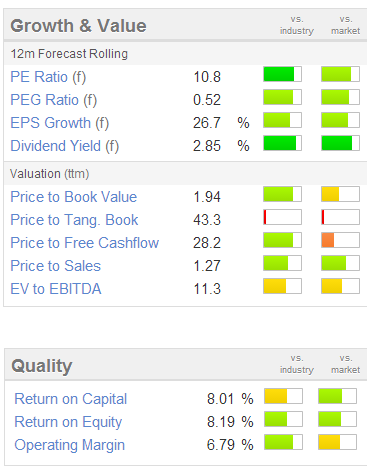Open the PEG Ratio (f) link
This screenshot has width=367, height=474.
54,100
